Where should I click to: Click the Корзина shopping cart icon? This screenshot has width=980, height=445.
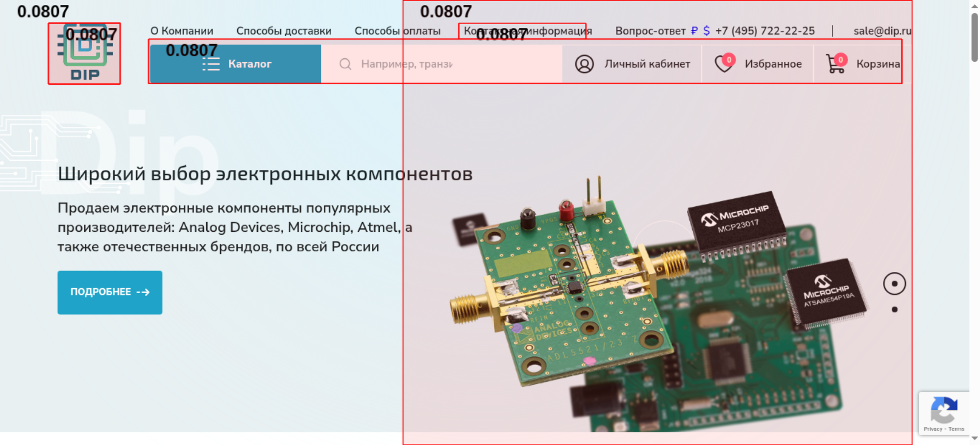click(x=836, y=63)
